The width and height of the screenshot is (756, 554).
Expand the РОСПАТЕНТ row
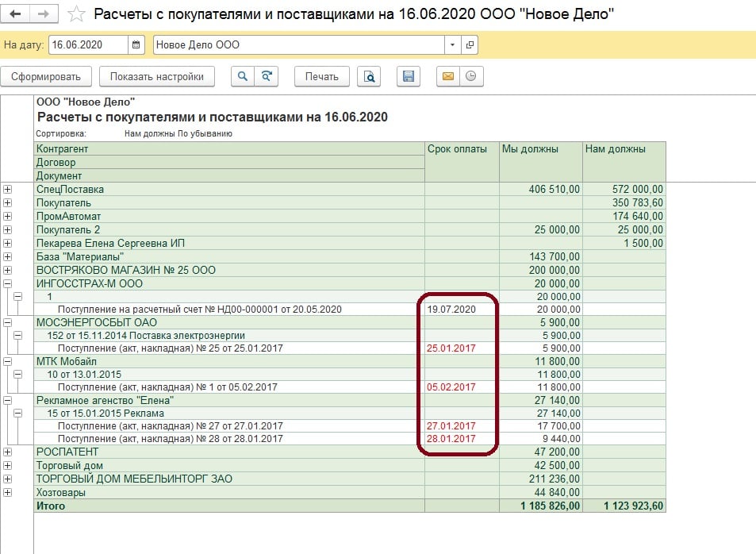point(8,452)
